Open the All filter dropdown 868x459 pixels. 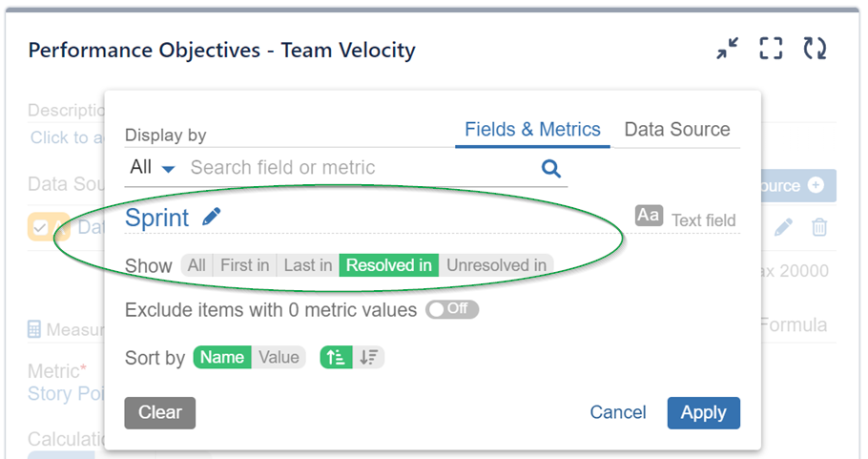point(152,168)
